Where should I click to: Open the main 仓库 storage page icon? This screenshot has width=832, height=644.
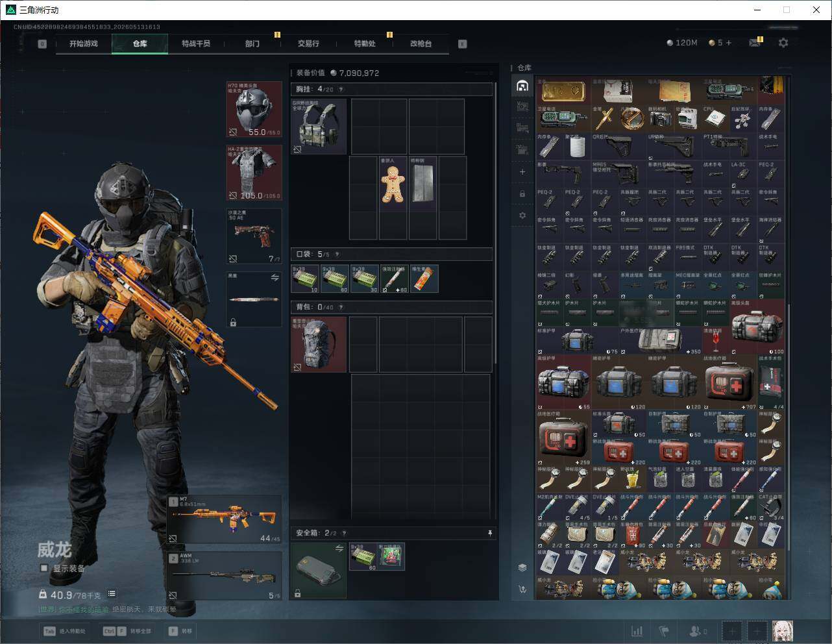click(x=522, y=86)
